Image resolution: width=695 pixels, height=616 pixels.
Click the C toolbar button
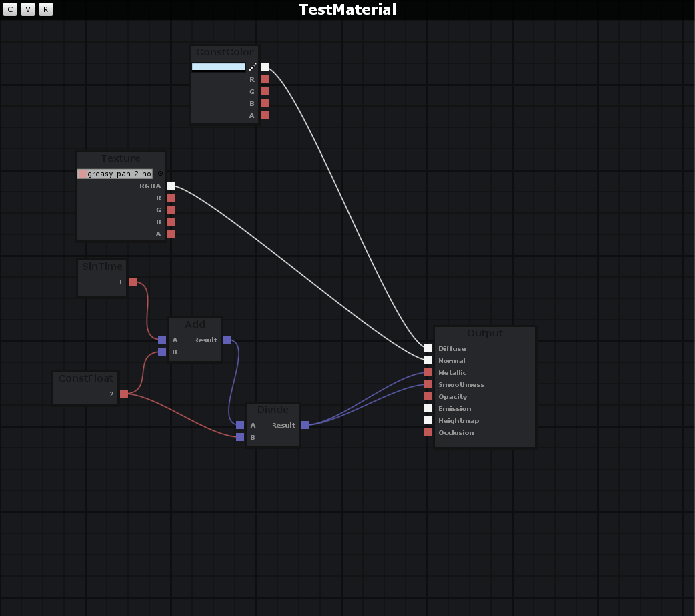pyautogui.click(x=10, y=9)
